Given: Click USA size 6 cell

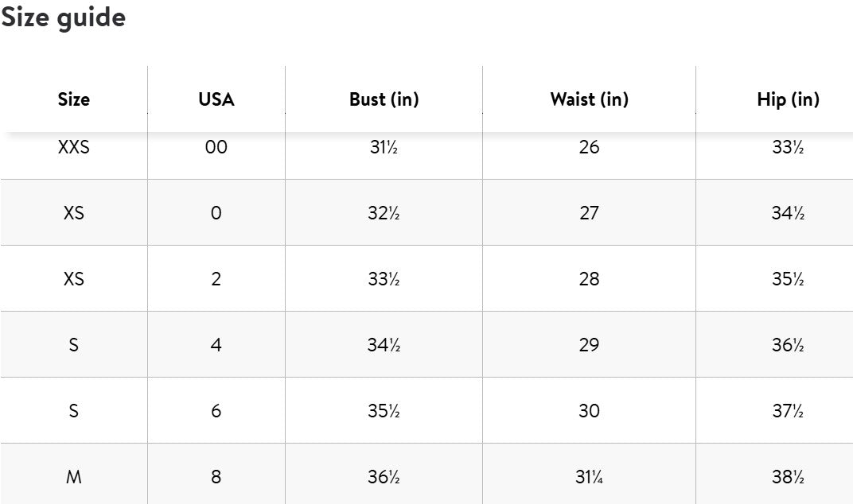Looking at the screenshot, I should 216,411.
